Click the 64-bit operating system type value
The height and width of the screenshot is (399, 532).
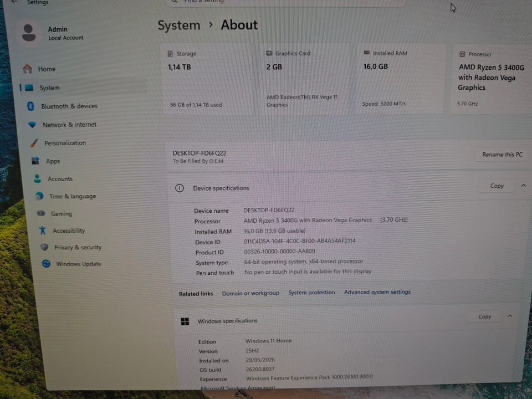point(304,262)
